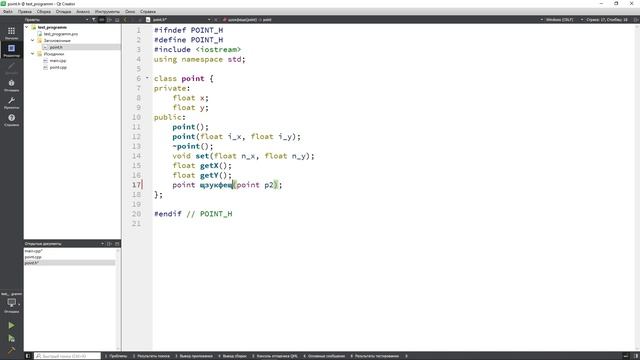The image size is (640, 360).
Task: Switch to point.cpp in Open Documents
Action: pos(33,257)
